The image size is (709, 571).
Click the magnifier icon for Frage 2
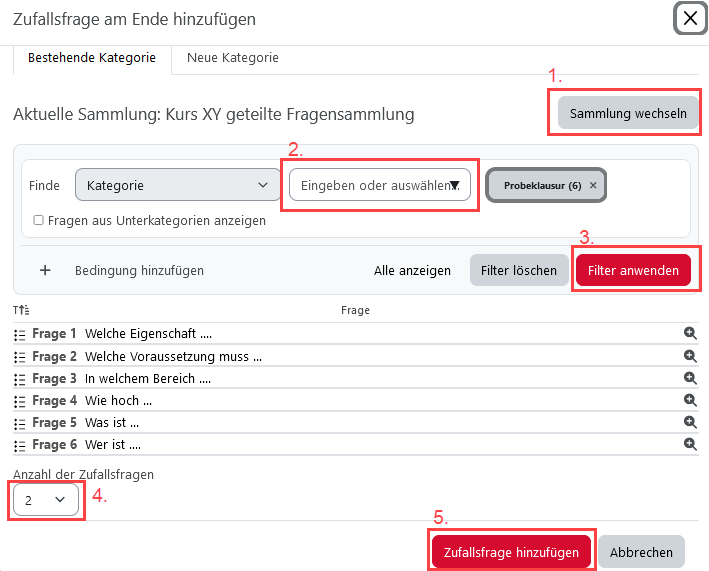[x=690, y=356]
